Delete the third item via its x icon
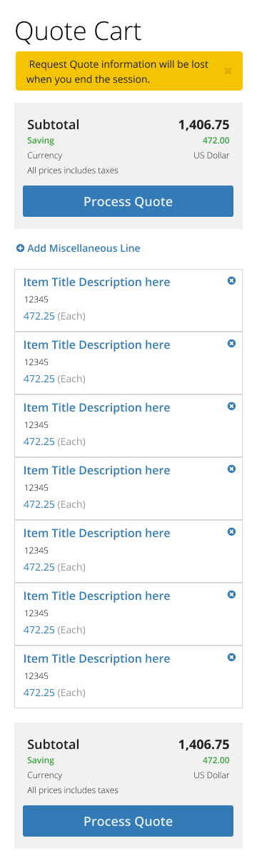 tap(231, 407)
